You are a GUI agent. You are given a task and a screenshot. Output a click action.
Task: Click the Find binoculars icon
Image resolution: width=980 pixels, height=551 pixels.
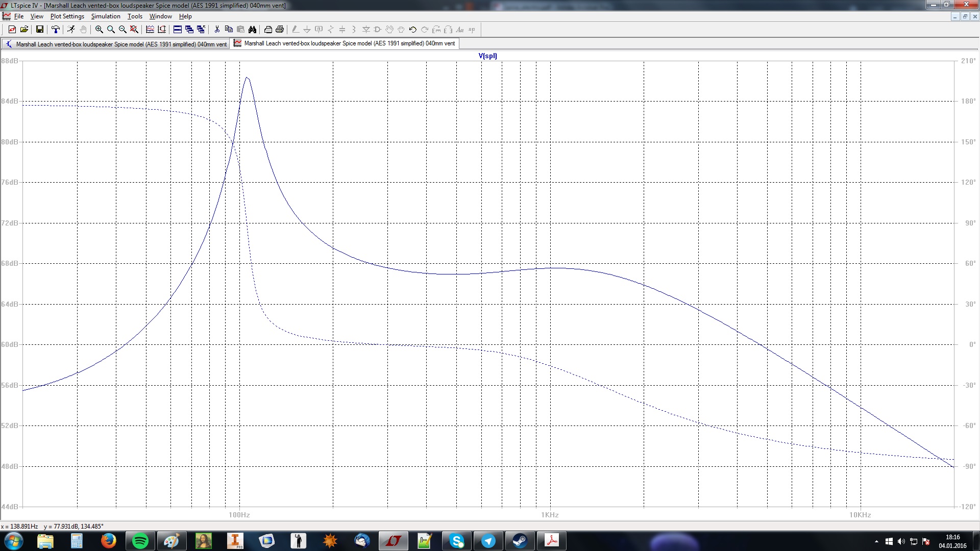(x=252, y=30)
